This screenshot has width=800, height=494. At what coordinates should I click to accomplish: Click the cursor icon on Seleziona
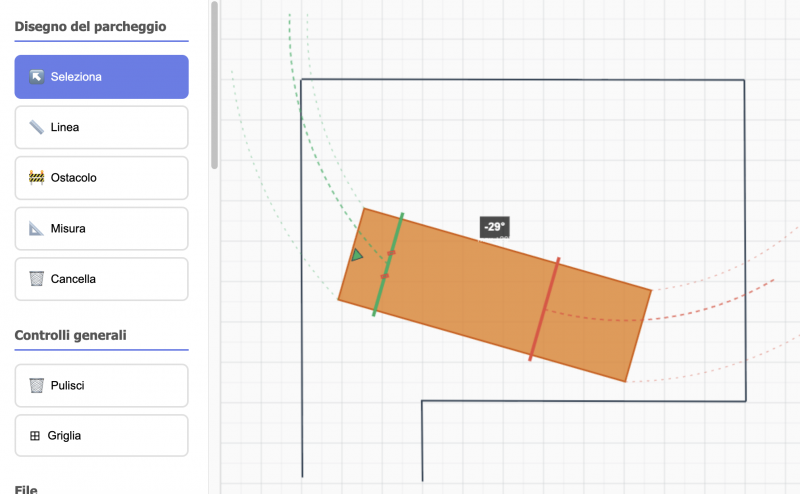pyautogui.click(x=36, y=77)
